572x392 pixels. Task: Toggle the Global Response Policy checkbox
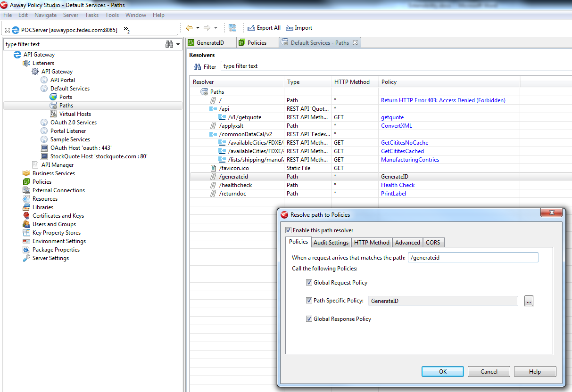tap(309, 318)
